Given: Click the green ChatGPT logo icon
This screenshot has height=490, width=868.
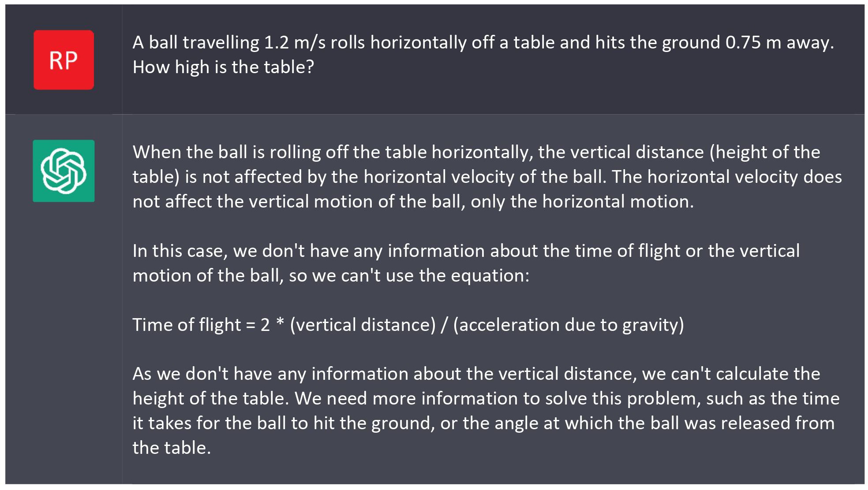Looking at the screenshot, I should [x=64, y=171].
